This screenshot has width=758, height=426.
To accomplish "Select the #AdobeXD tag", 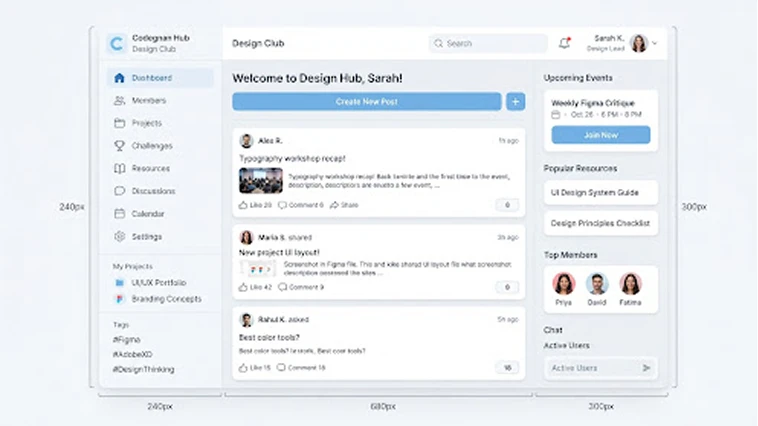I will pyautogui.click(x=132, y=354).
